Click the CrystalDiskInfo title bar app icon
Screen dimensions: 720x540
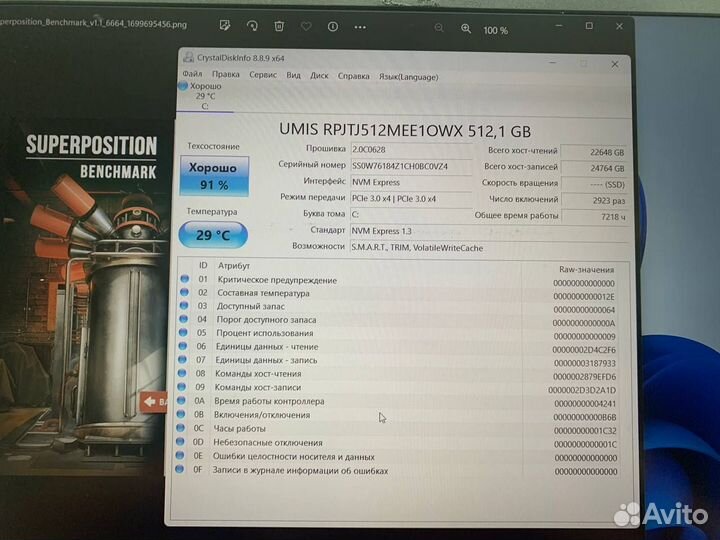188,57
